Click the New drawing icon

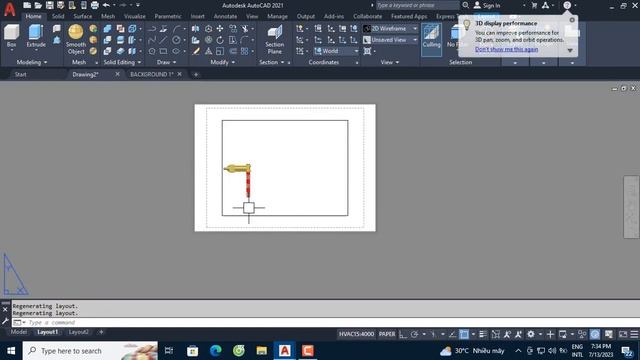click(27, 5)
